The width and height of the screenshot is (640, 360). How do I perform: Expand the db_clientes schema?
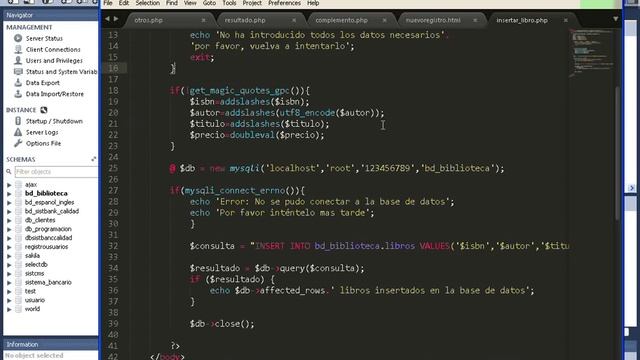click(x=9, y=220)
